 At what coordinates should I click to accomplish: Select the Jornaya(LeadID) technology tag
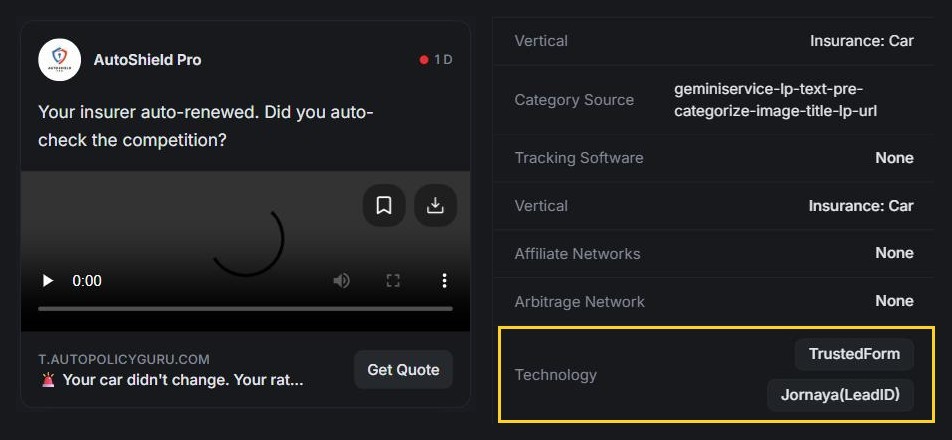click(x=840, y=395)
